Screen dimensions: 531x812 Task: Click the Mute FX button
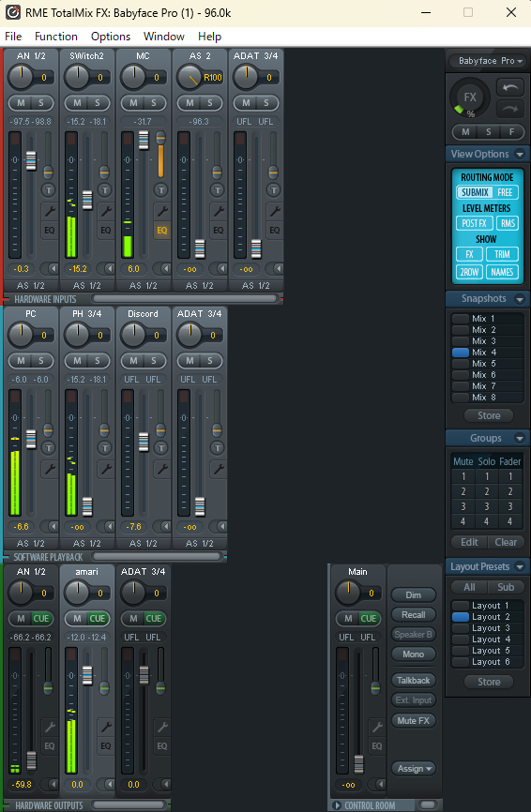tap(414, 720)
